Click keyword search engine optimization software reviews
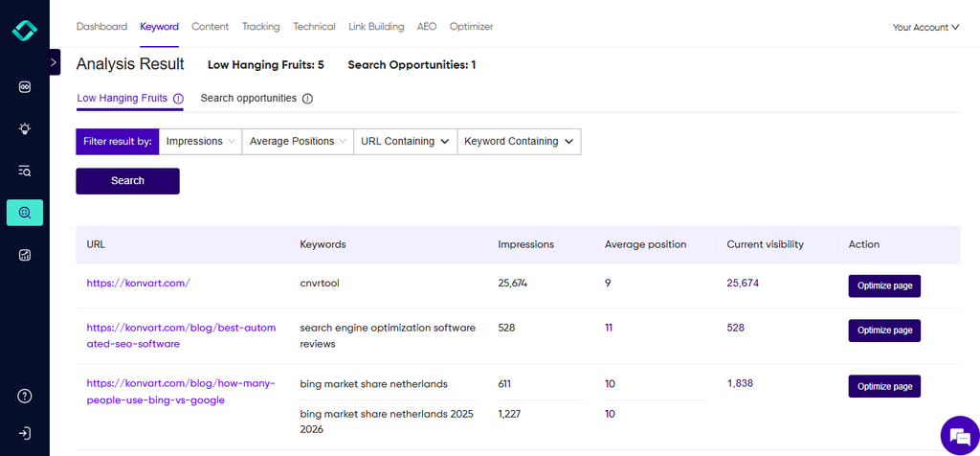 (388, 336)
